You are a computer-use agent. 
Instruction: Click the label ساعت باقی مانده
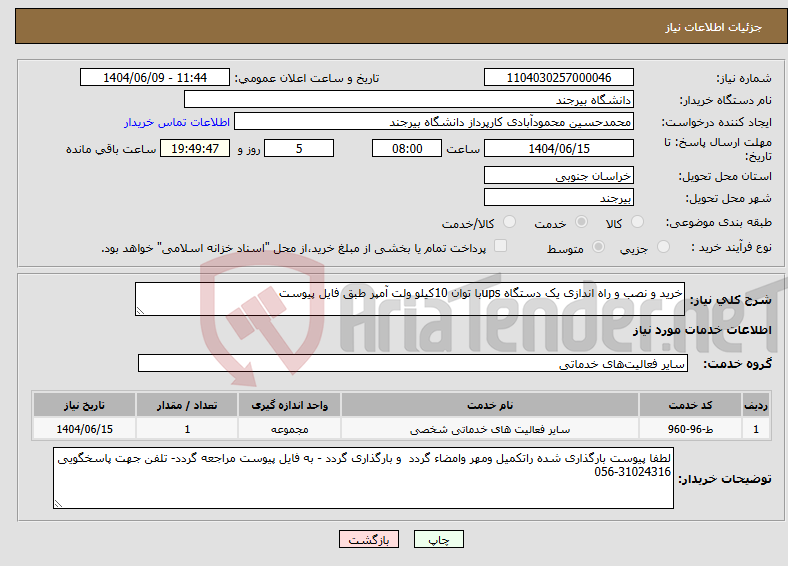111,149
